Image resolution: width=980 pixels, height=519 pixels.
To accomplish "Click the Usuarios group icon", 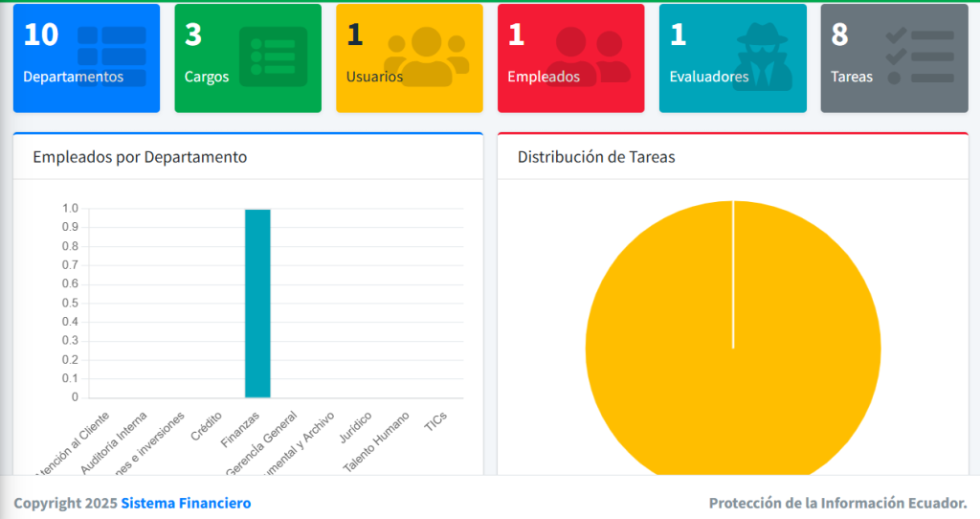I will 426,56.
